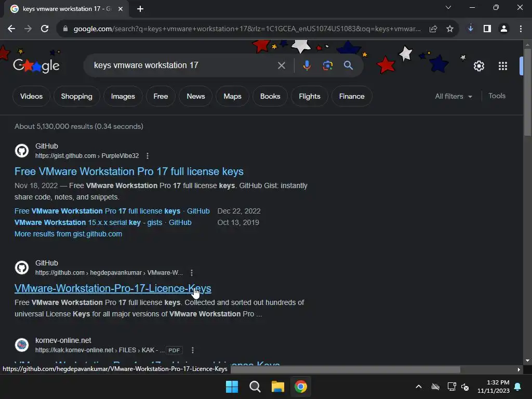Click GitHub favicon of hegdepavankumar result

coord(22,268)
